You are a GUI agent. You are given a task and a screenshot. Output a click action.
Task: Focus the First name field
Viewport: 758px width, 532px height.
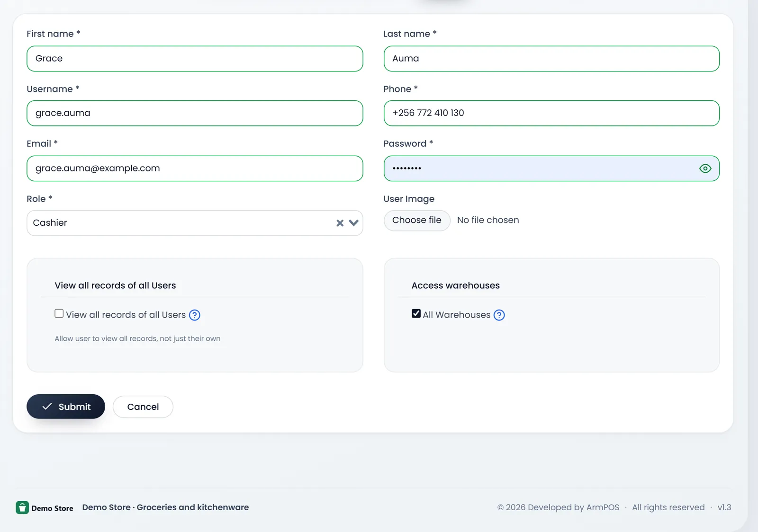pyautogui.click(x=195, y=59)
